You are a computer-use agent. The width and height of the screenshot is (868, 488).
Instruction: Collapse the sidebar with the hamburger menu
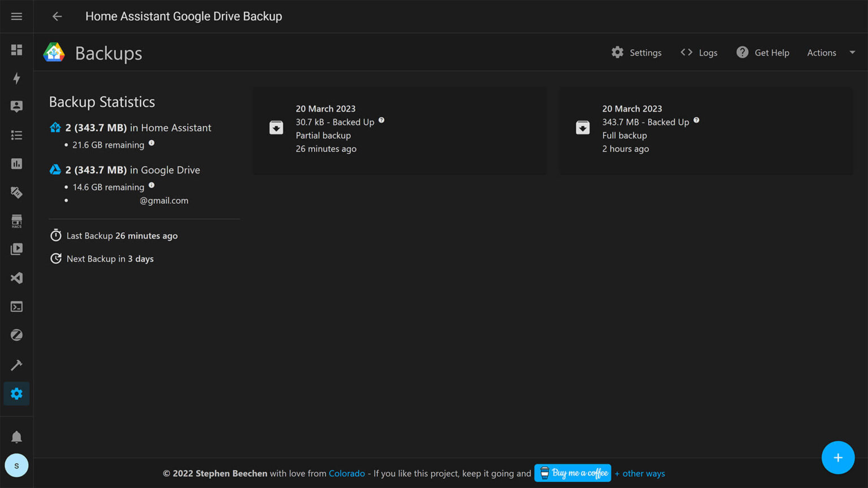16,16
